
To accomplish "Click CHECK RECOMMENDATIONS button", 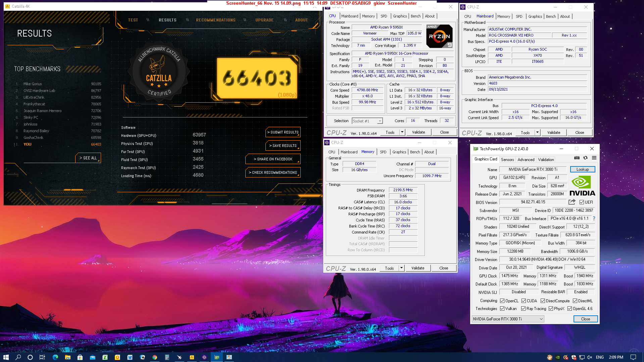I will [273, 172].
